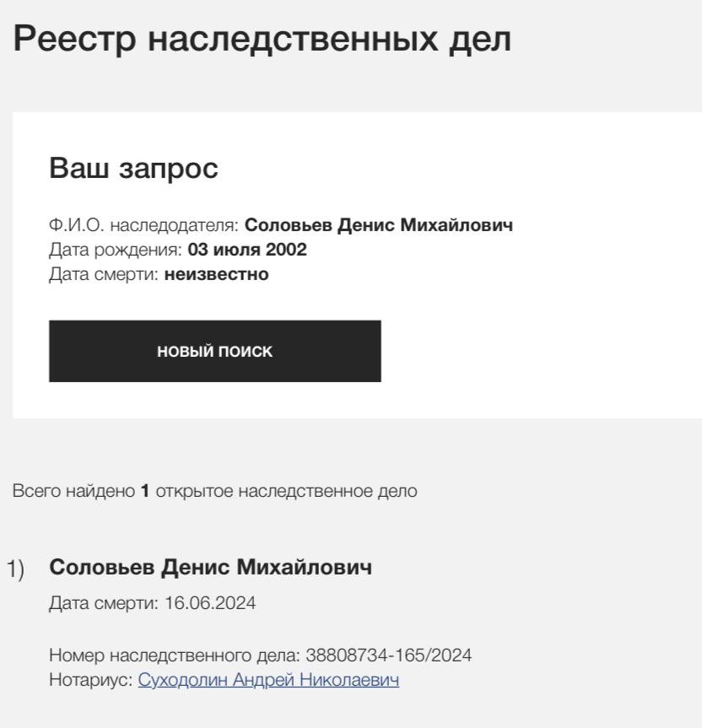Click the неизвестно death date value
The height and width of the screenshot is (728, 702).
tap(216, 273)
